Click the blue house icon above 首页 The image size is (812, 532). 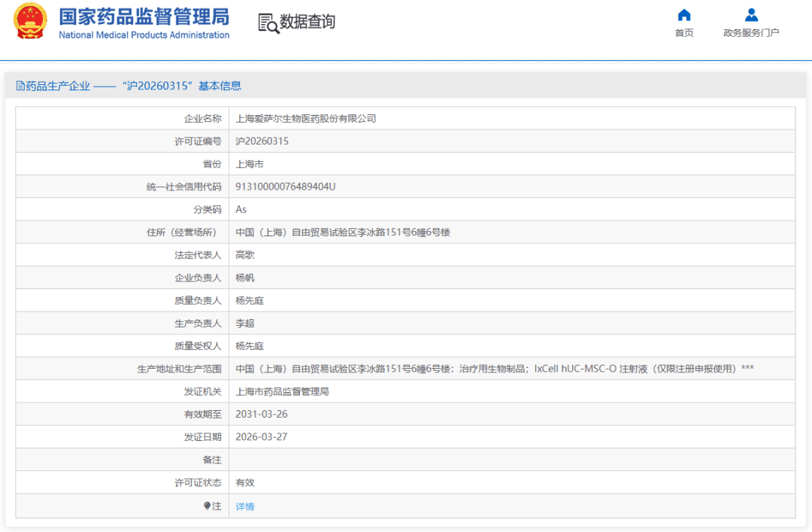683,14
